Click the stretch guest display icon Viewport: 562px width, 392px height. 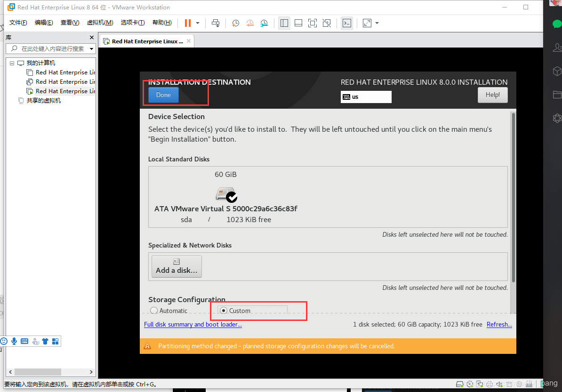pos(367,23)
